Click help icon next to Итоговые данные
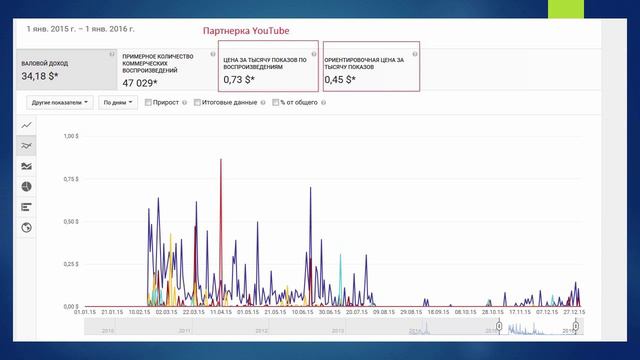Image resolution: width=640 pixels, height=360 pixels. 263,103
